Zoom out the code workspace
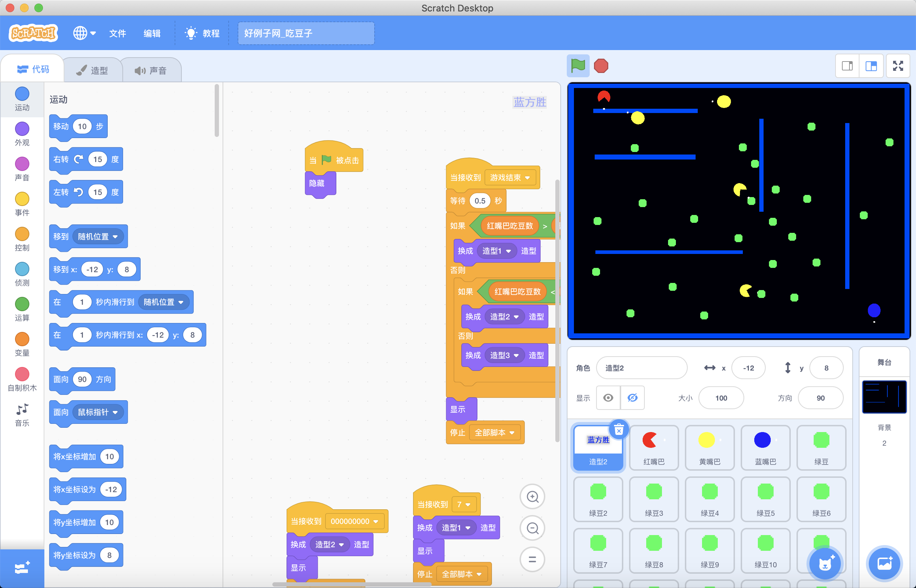Viewport: 916px width, 588px height. click(x=532, y=528)
